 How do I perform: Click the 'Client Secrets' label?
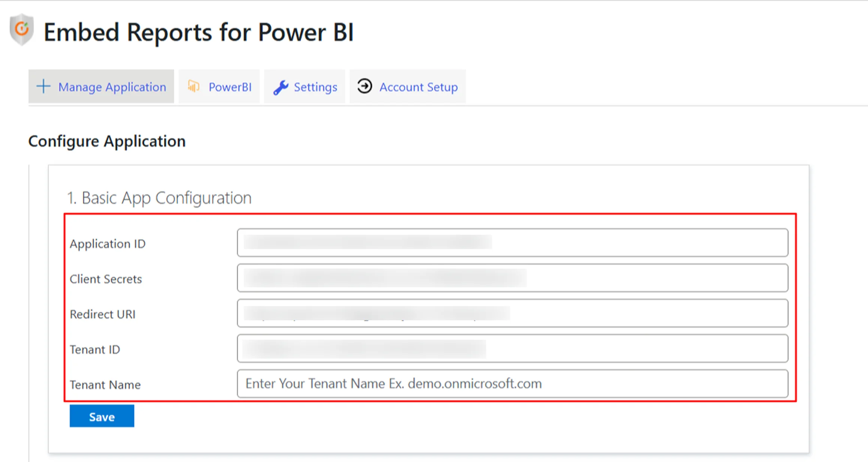106,279
